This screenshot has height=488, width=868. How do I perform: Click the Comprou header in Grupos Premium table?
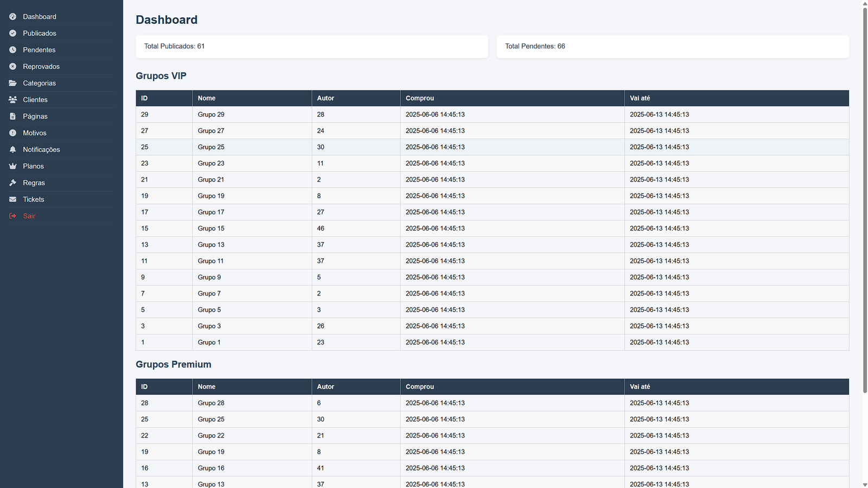pyautogui.click(x=512, y=387)
